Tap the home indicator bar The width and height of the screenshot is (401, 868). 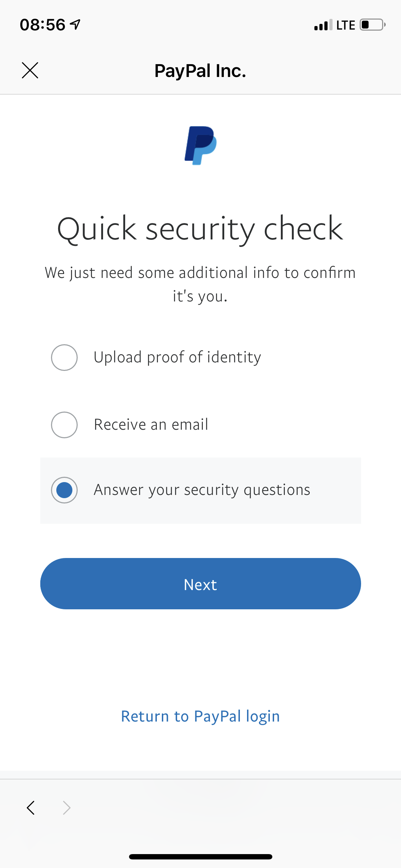(x=200, y=857)
